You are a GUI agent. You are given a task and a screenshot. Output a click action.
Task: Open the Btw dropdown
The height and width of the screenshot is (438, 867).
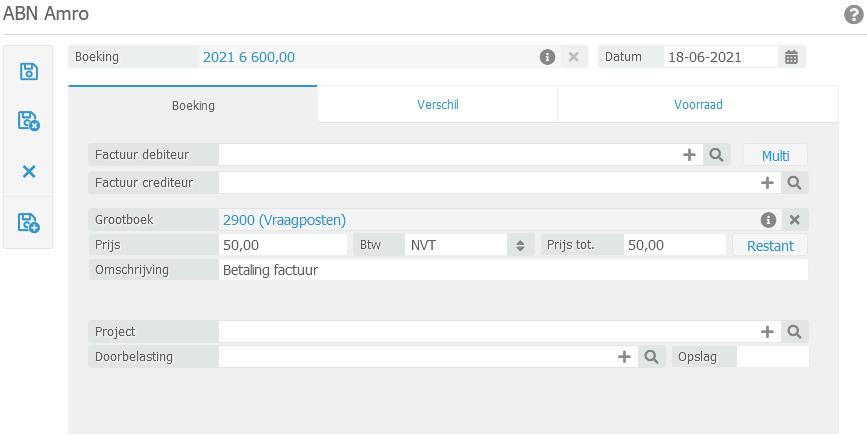519,245
